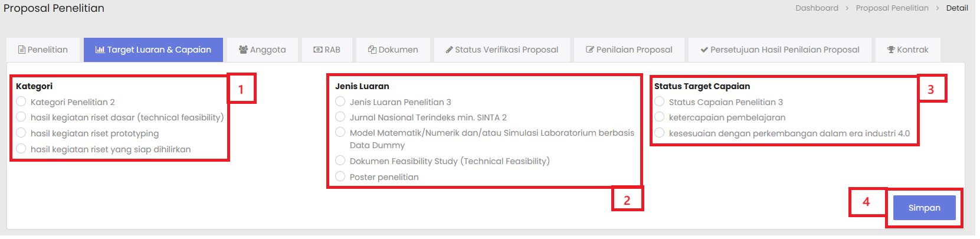Screen dimensions: 980x239
Task: Open Status Verifikasi Proposal tab
Action: tap(502, 50)
